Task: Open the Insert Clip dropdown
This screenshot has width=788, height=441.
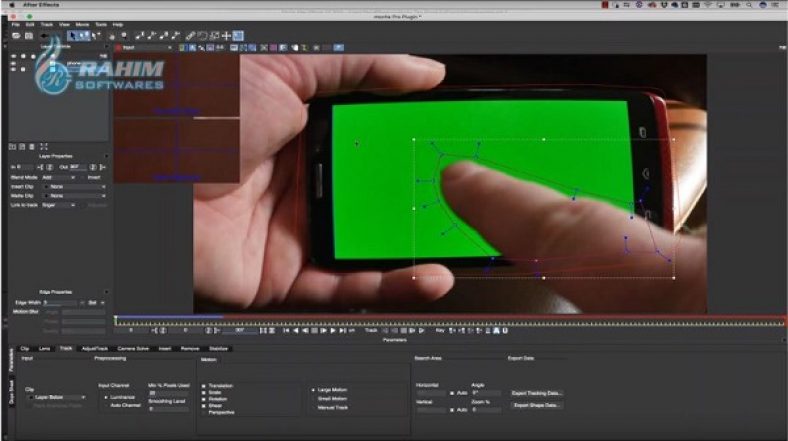Action: pos(75,186)
